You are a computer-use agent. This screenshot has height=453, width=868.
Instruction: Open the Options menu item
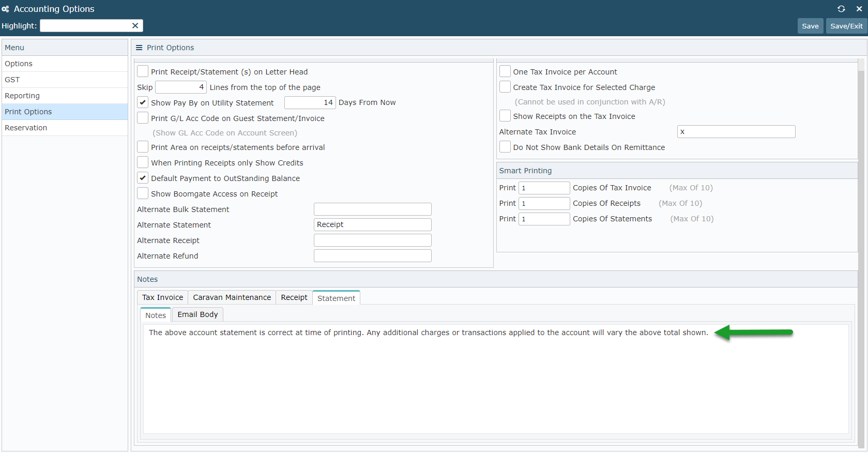(x=65, y=64)
